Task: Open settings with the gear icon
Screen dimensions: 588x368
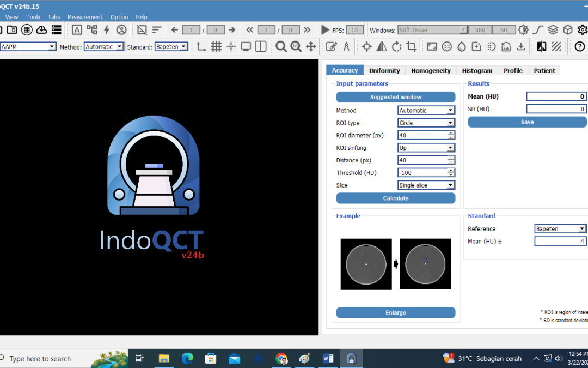Action: click(581, 29)
